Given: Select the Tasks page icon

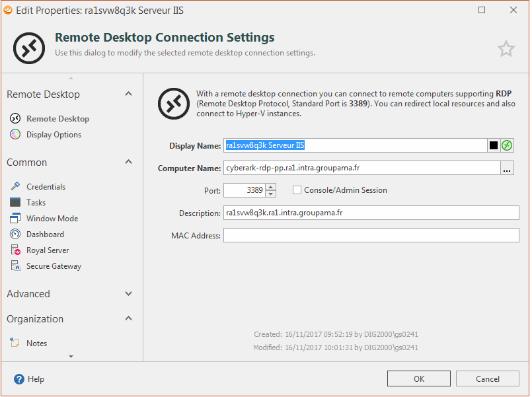Looking at the screenshot, I should (15, 203).
